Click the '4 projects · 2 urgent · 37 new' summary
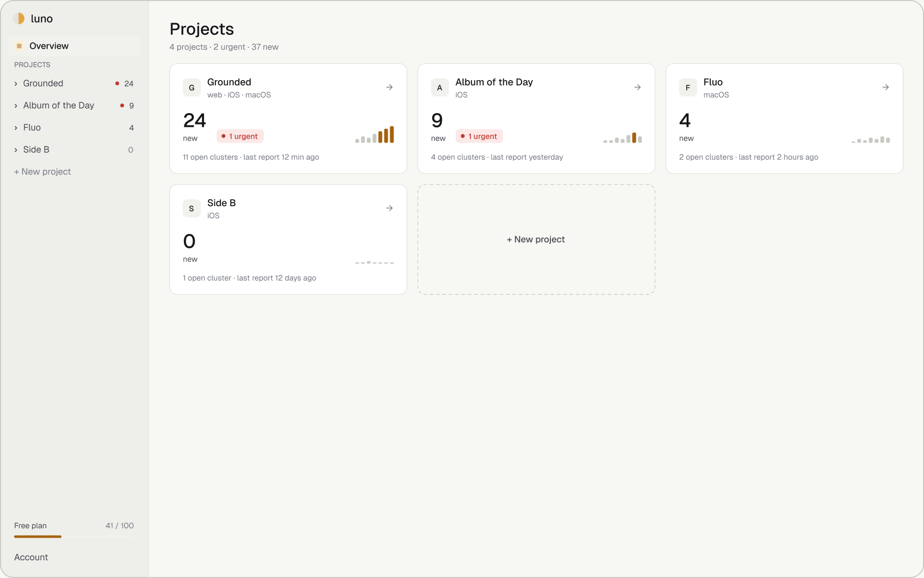 point(224,47)
